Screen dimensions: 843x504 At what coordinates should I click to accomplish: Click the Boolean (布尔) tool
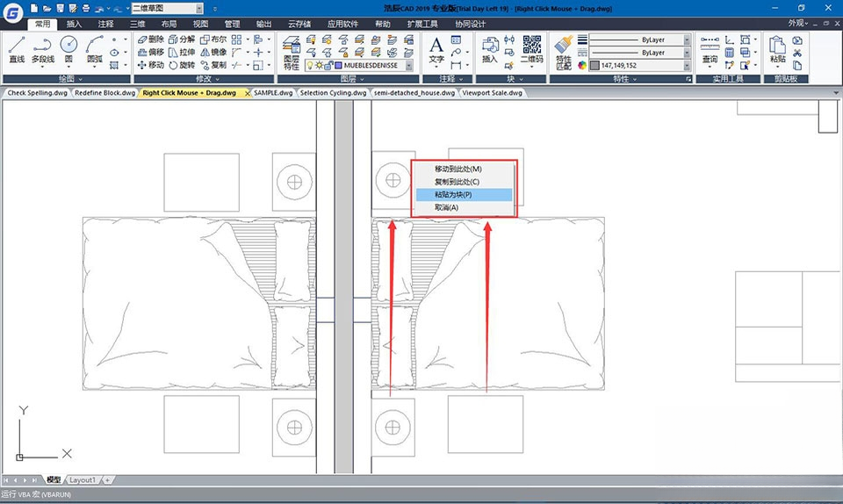click(213, 40)
